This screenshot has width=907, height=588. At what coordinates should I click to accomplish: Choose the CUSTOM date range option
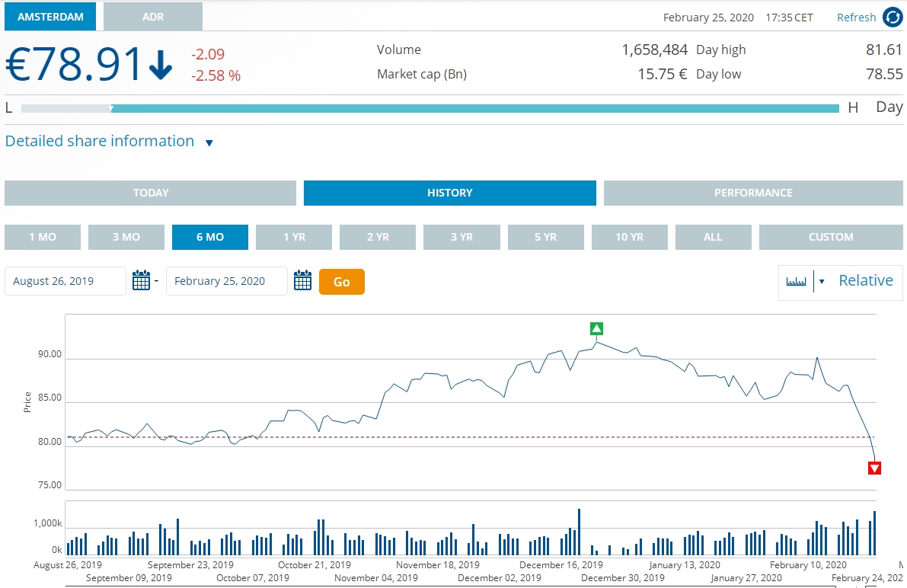830,237
